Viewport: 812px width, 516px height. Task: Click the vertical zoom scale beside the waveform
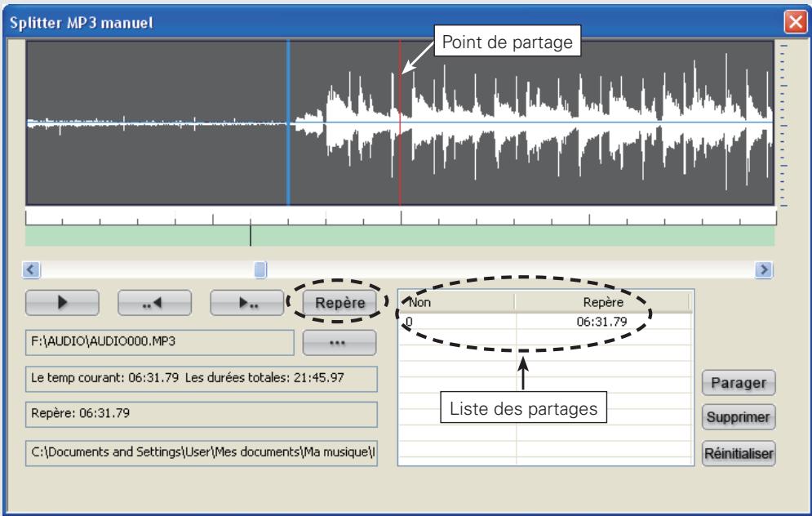point(783,124)
